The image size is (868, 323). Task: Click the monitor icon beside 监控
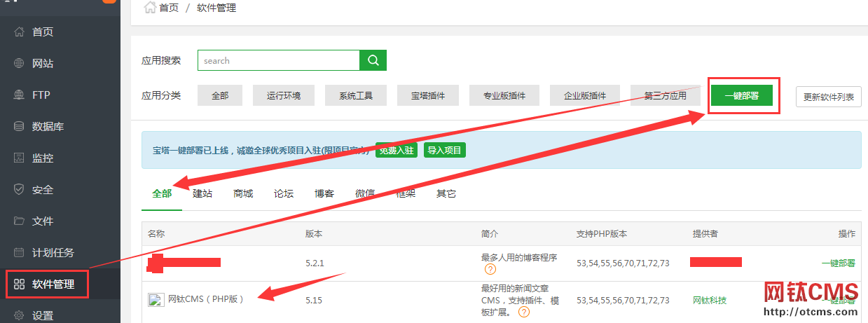(20, 158)
